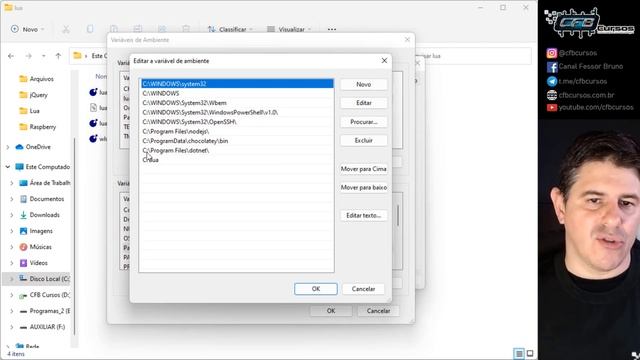
Task: Click OK in Variáveis de Ambiente window
Action: click(x=331, y=311)
